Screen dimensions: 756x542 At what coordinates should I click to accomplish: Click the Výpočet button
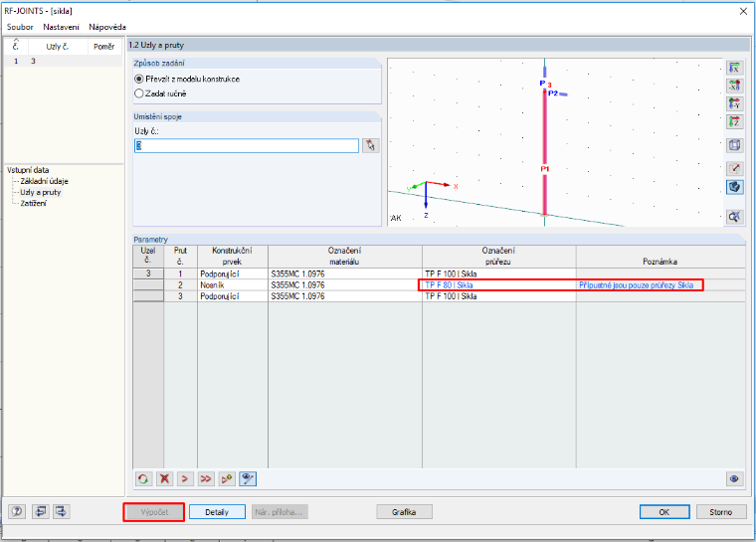154,512
